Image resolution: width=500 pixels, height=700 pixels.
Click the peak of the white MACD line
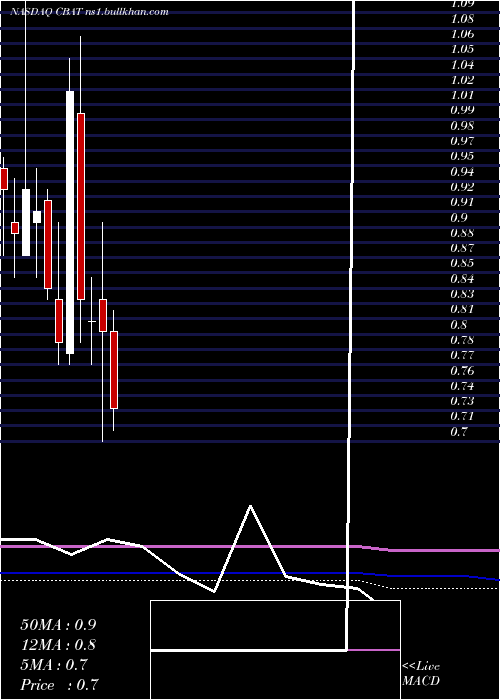250,506
